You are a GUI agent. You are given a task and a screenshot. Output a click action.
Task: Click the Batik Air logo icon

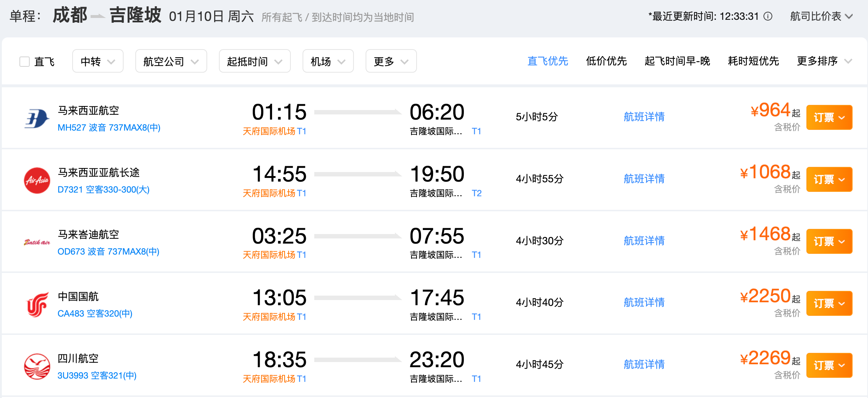point(37,242)
